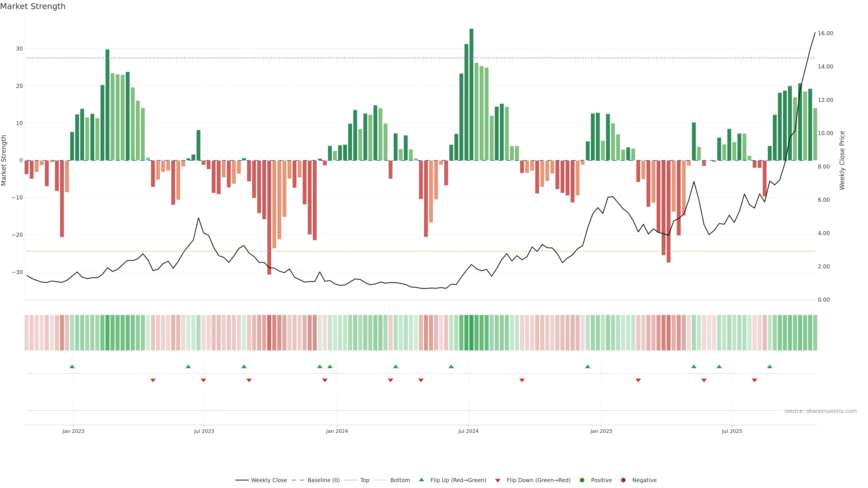Click the Flip Down red triangle legend icon
The height and width of the screenshot is (488, 868).
pos(498,480)
